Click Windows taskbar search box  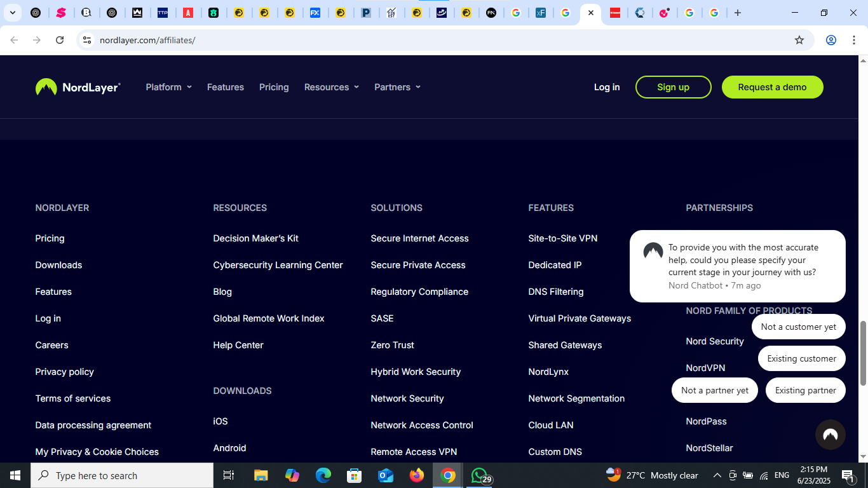pyautogui.click(x=122, y=475)
